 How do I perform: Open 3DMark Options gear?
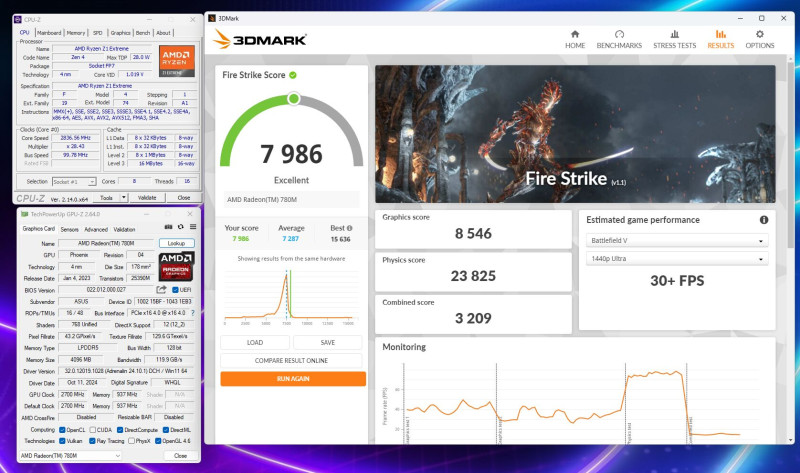pos(760,39)
